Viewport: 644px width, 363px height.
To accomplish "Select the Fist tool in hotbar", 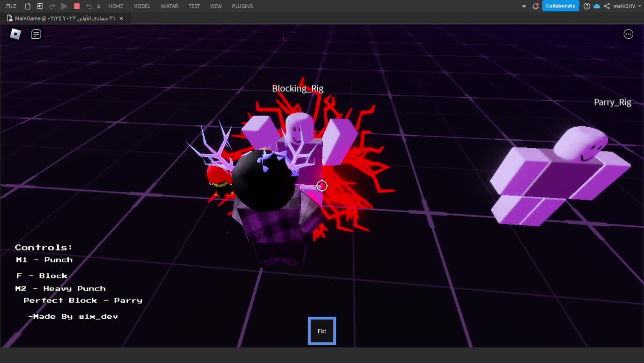I will pos(322,331).
